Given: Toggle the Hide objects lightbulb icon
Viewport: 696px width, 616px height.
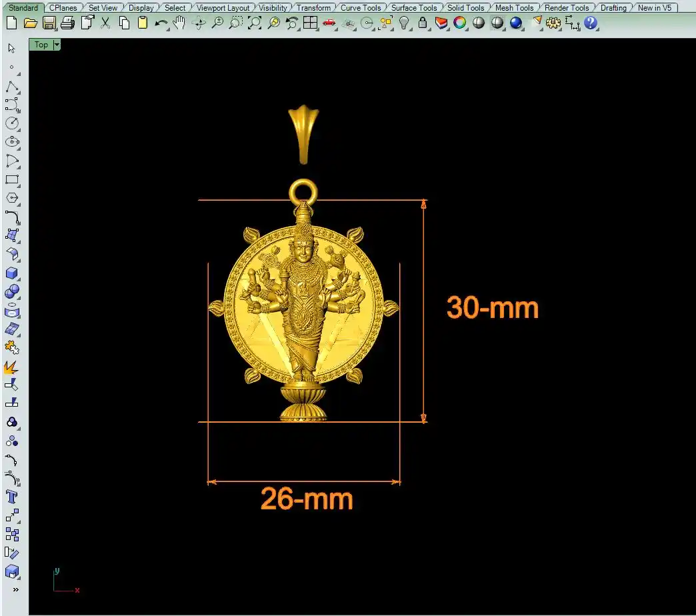Looking at the screenshot, I should (x=404, y=23).
